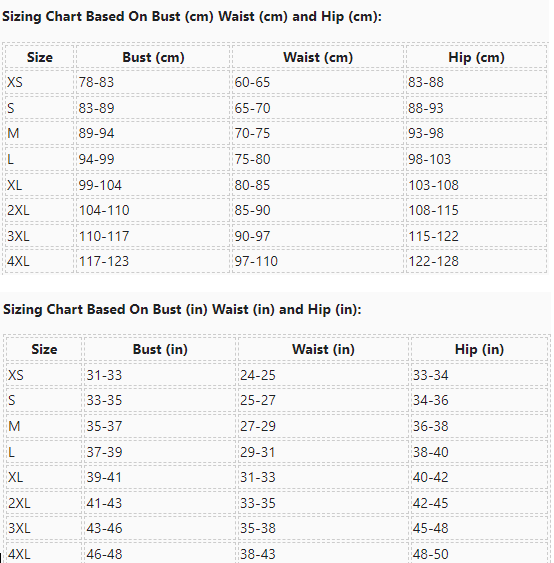This screenshot has width=554, height=563.
Task: Click the inches waist value 24-25
Action: point(257,375)
